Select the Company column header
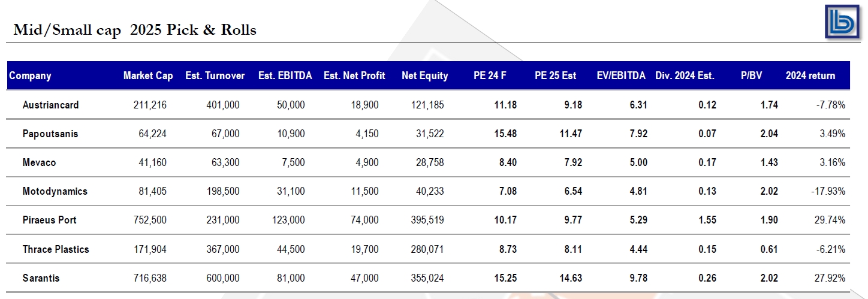 (x=30, y=76)
